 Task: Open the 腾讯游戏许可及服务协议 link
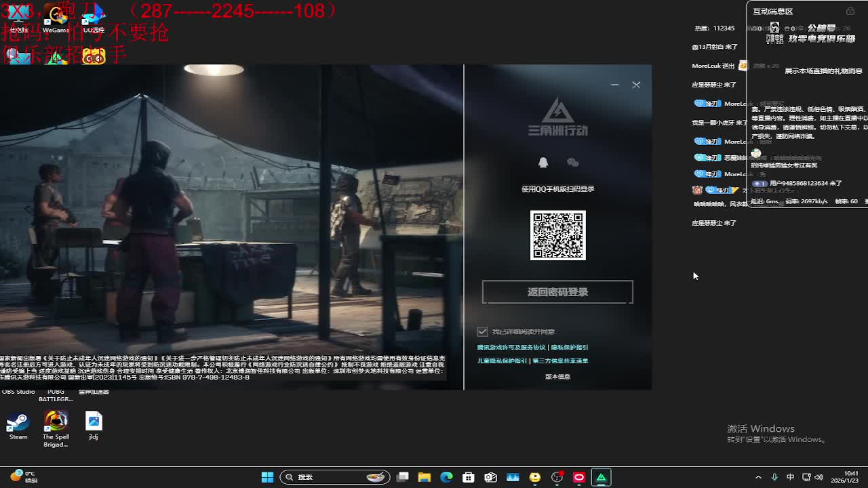[511, 347]
